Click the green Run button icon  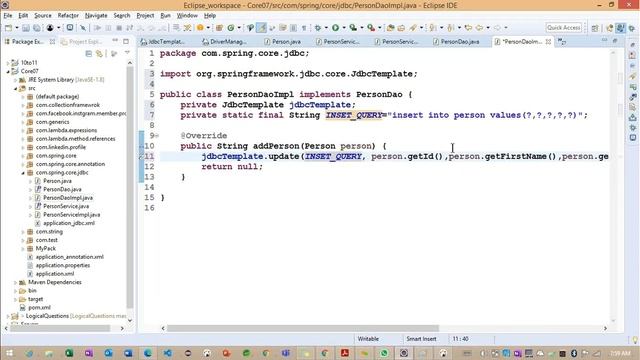coord(336,28)
